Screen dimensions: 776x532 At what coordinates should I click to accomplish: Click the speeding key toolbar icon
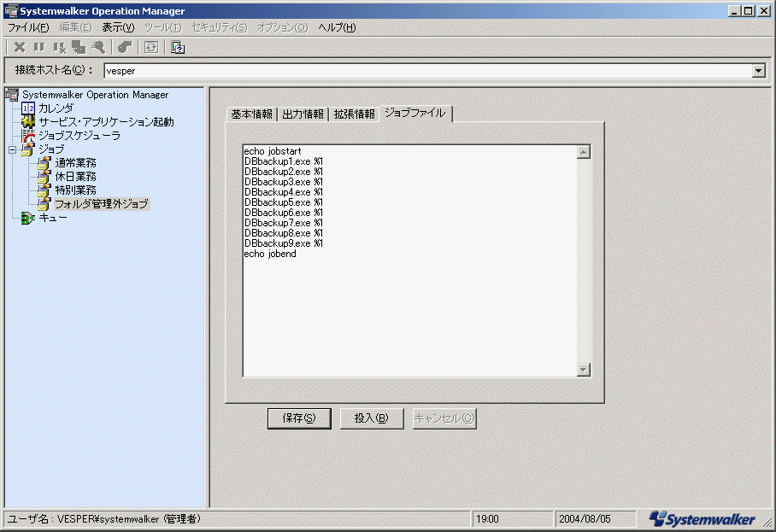point(98,47)
